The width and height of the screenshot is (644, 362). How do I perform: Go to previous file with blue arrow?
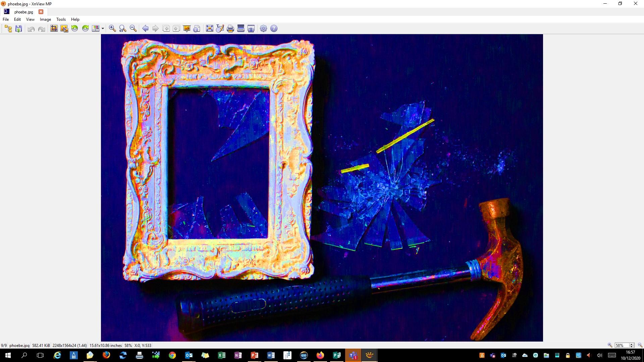(145, 28)
